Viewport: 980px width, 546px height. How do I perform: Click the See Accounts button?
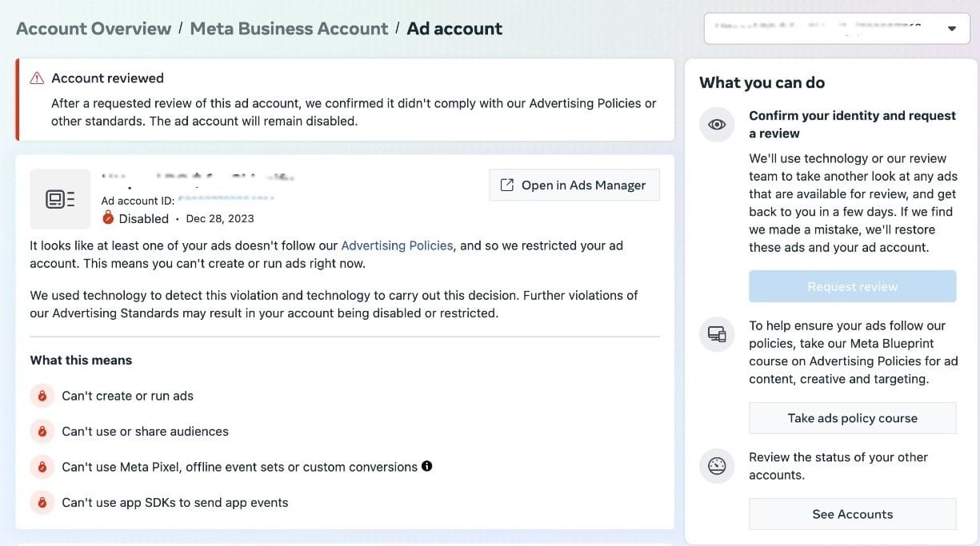[853, 514]
